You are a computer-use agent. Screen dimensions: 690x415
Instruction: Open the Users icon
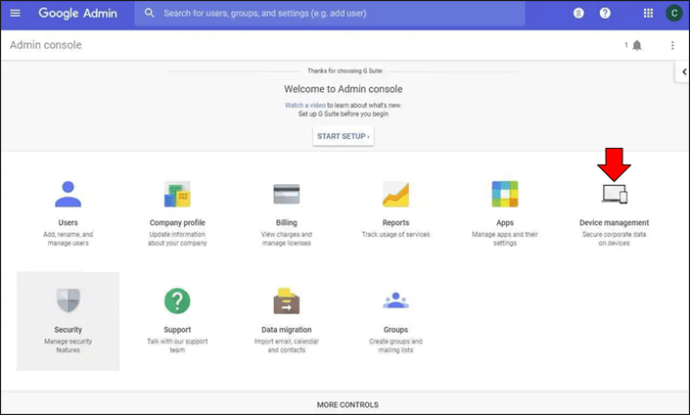68,194
